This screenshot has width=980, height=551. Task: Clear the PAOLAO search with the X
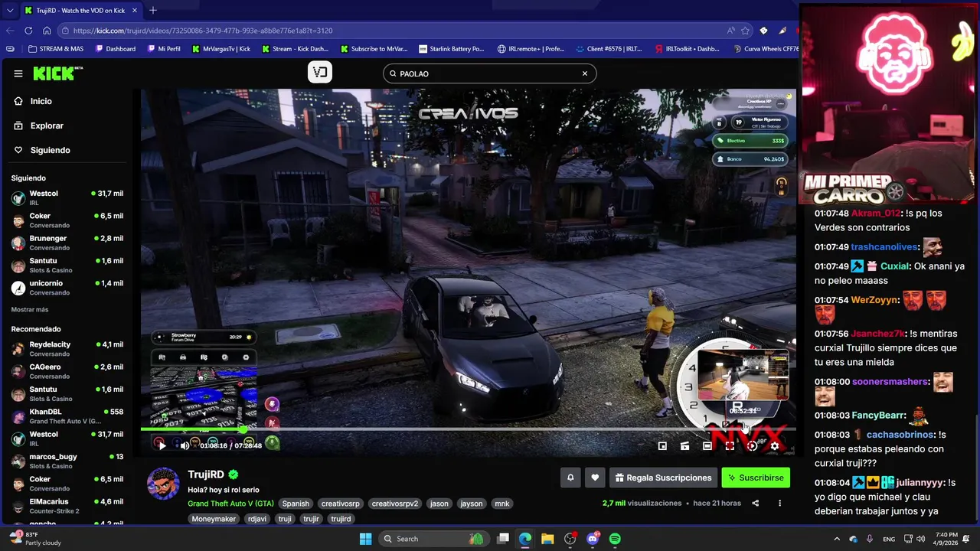585,73
